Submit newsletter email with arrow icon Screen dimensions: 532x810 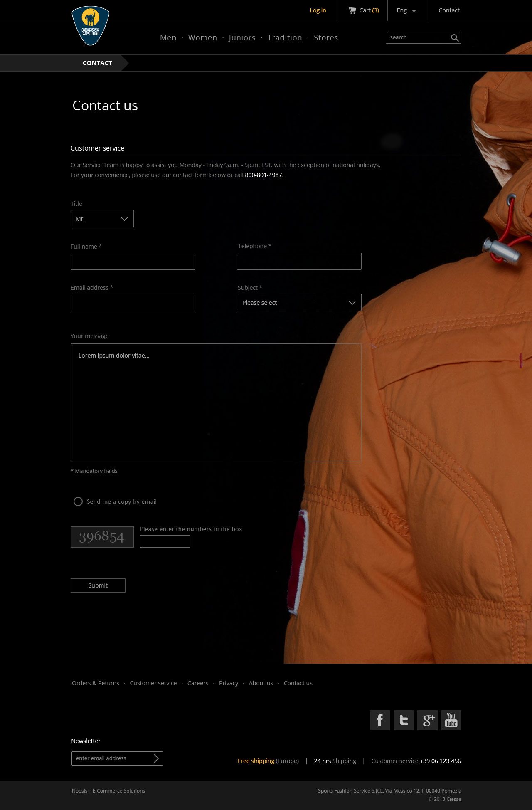156,758
